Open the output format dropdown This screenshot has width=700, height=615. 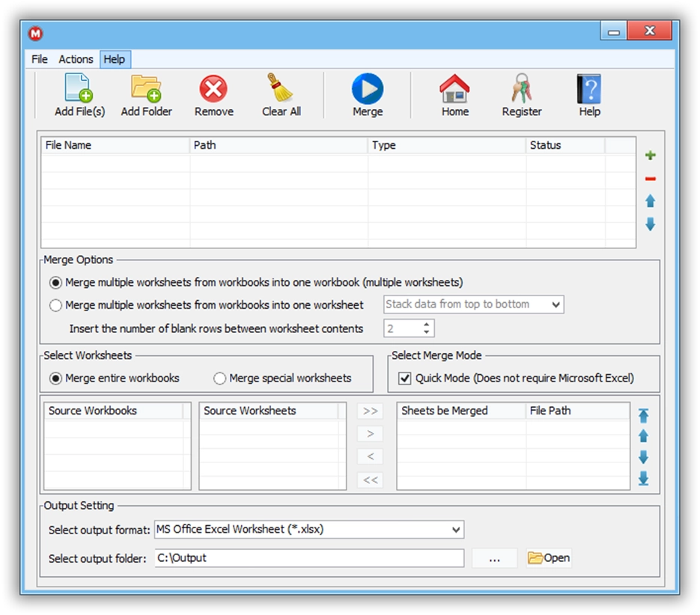309,529
